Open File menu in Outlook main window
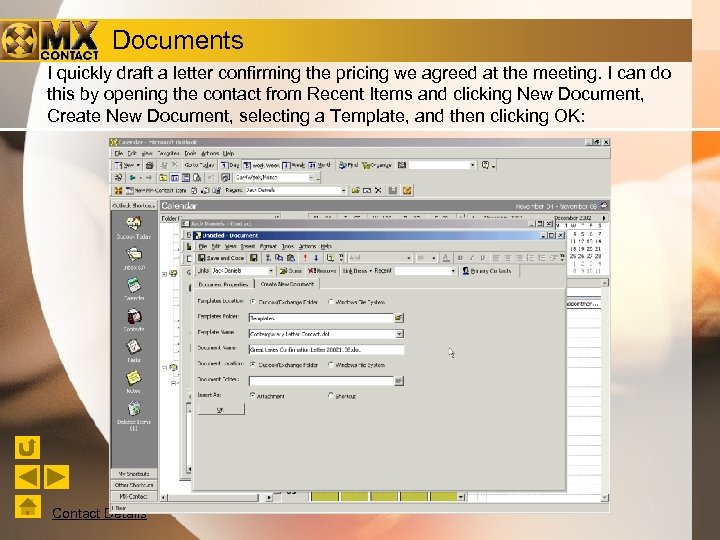Image resolution: width=720 pixels, height=540 pixels. point(119,153)
